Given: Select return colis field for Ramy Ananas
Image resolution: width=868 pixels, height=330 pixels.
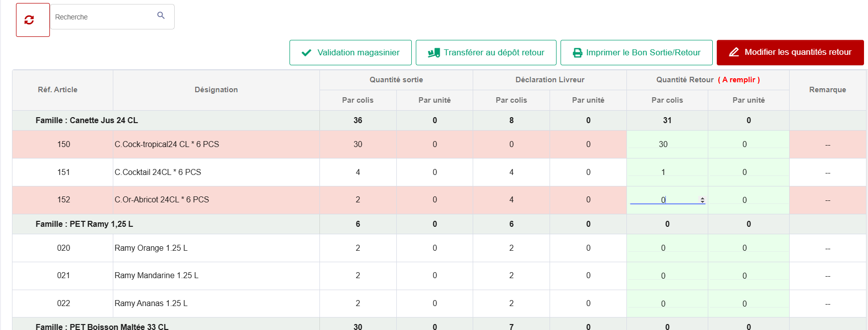Looking at the screenshot, I should tap(666, 304).
